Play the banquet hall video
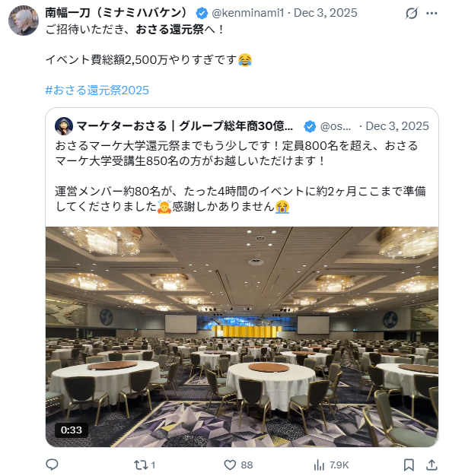This screenshot has height=476, width=449. click(242, 337)
